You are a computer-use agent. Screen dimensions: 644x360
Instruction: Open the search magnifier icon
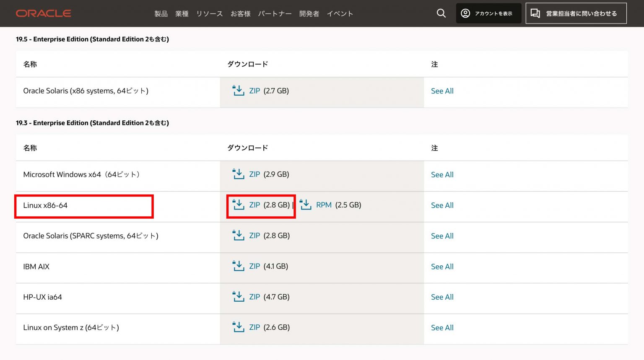pyautogui.click(x=441, y=13)
